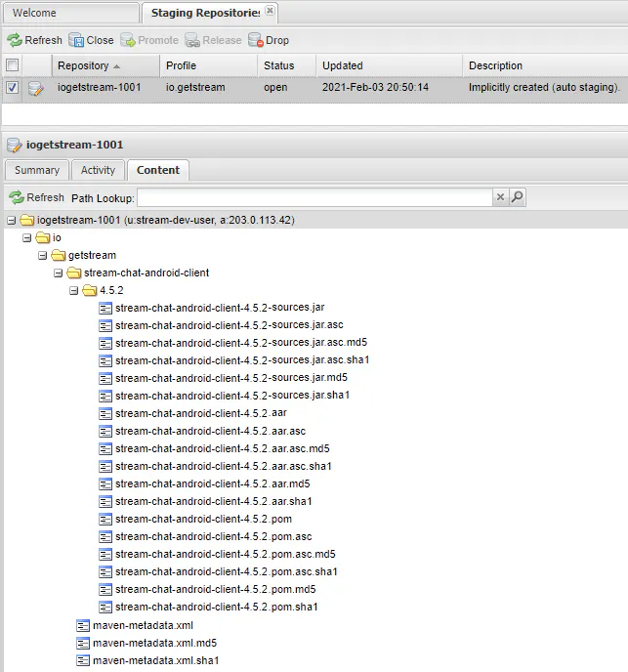Select file icon of 4.5.2-sources.jar.asc
The width and height of the screenshot is (628, 672).
point(105,326)
